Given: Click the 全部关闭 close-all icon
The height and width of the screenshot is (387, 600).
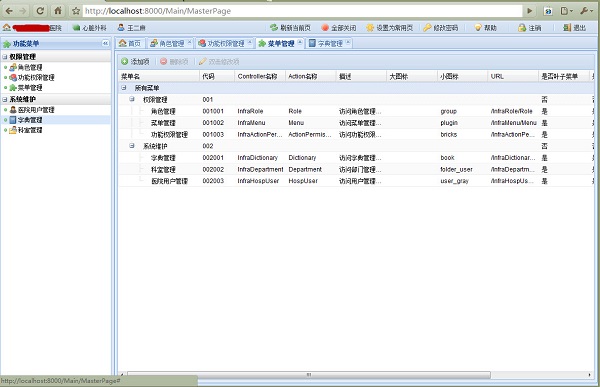Looking at the screenshot, I should click(x=325, y=28).
